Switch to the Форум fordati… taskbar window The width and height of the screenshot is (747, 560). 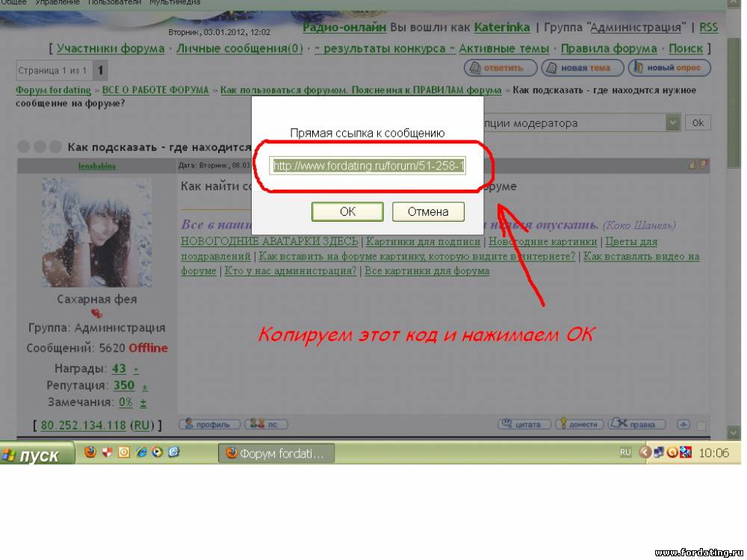point(276,454)
